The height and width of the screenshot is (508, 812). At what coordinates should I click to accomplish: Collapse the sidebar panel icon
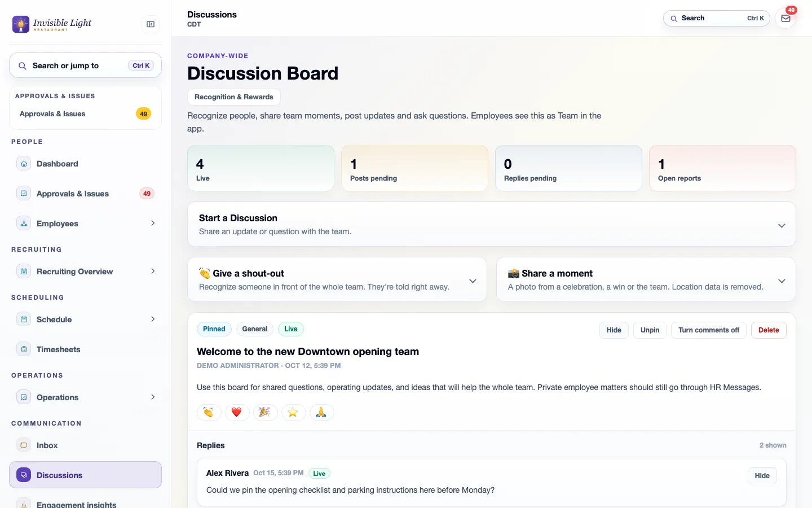point(151,24)
